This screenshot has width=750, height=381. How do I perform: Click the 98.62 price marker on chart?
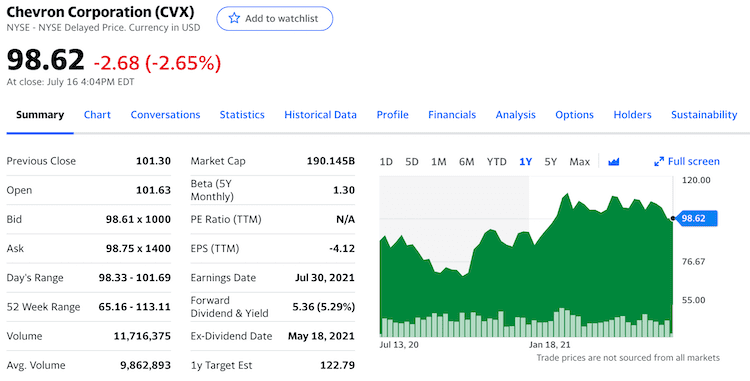point(696,218)
